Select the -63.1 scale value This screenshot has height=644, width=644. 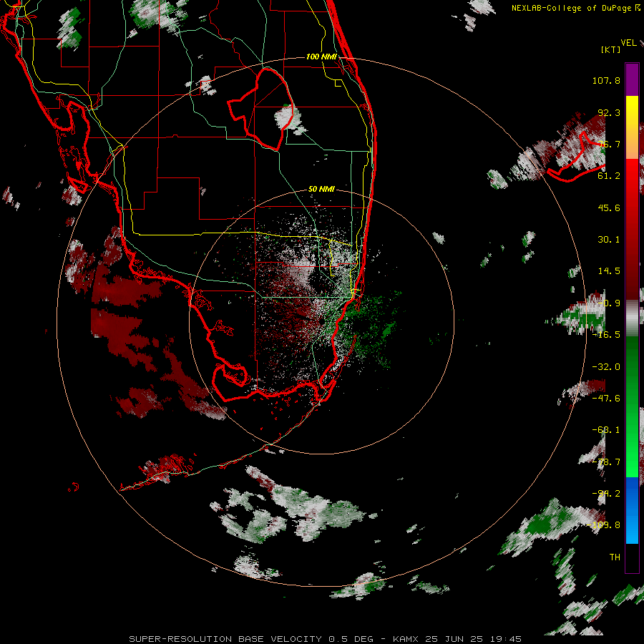606,430
